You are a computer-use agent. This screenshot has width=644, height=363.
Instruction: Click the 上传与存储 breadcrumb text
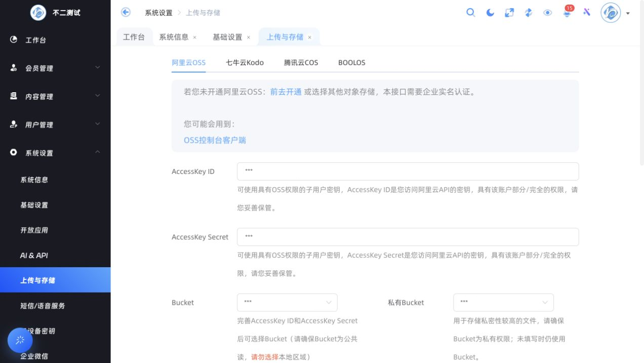pyautogui.click(x=203, y=13)
